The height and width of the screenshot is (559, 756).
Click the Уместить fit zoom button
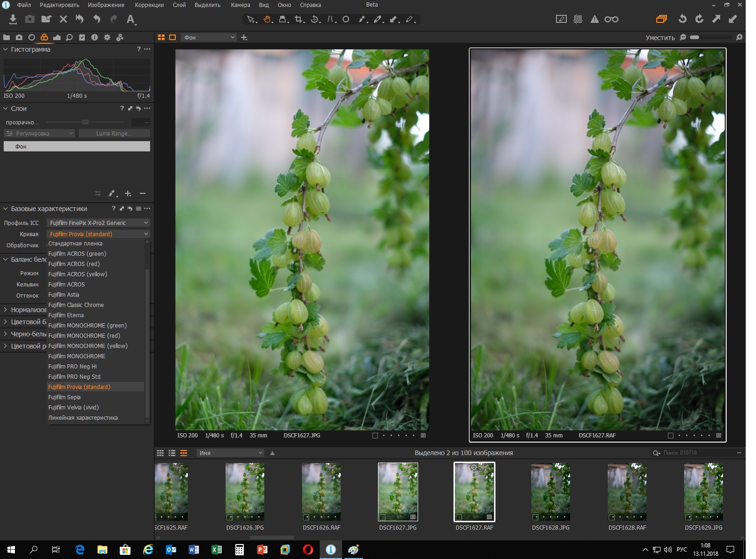660,38
